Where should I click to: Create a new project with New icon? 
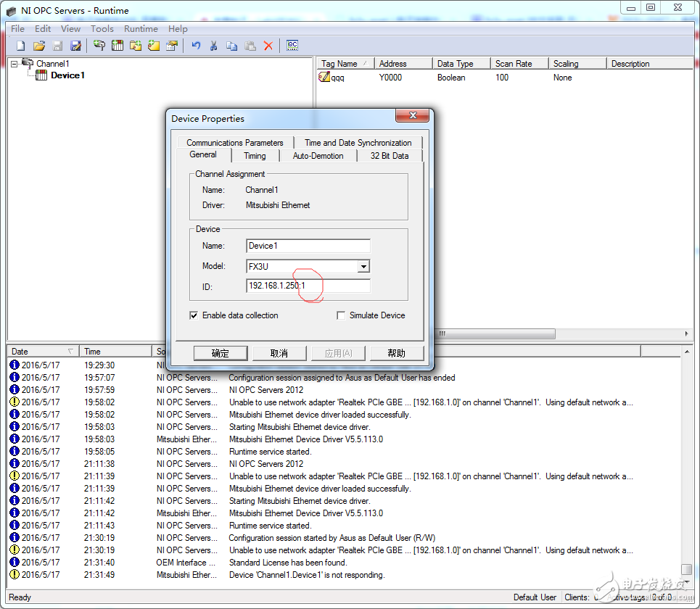pyautogui.click(x=20, y=46)
